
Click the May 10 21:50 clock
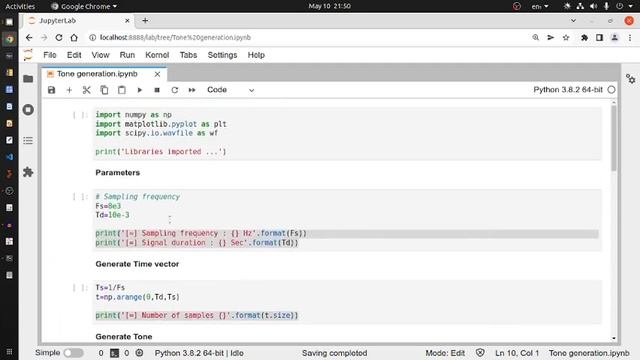(x=329, y=6)
